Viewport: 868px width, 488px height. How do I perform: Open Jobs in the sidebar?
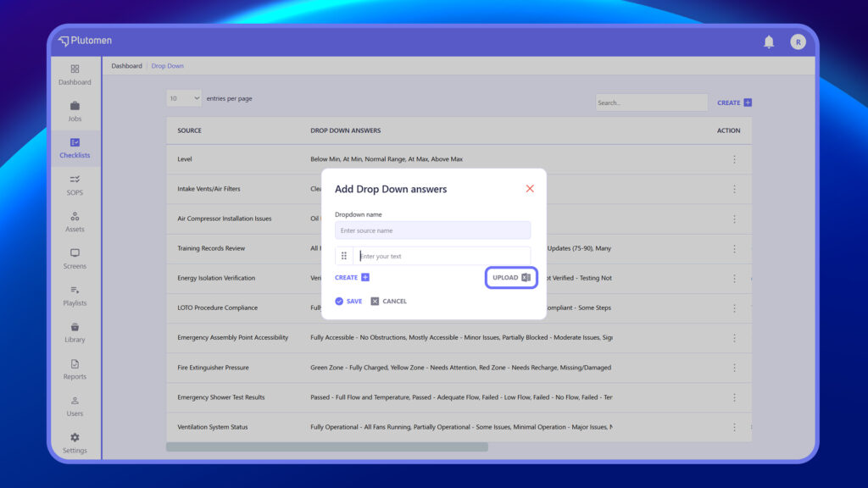click(75, 111)
